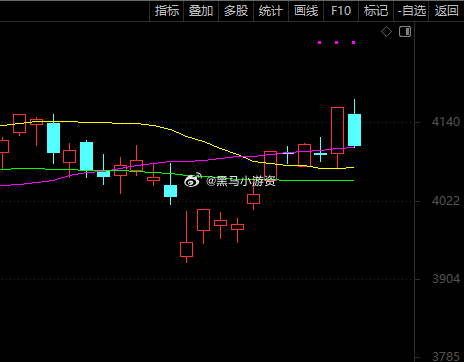The height and width of the screenshot is (362, 464).
Task: Select the last cyan candlestick
Action: tap(354, 130)
